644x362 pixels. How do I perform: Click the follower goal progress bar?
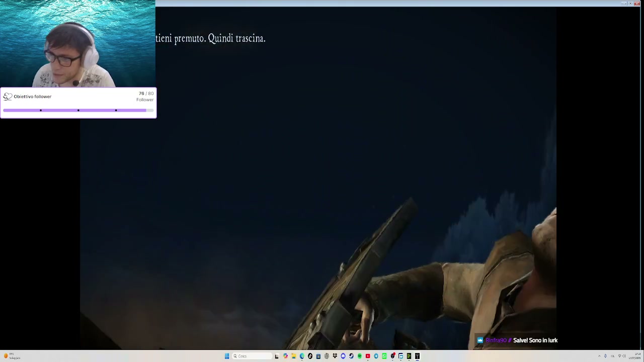[78, 110]
